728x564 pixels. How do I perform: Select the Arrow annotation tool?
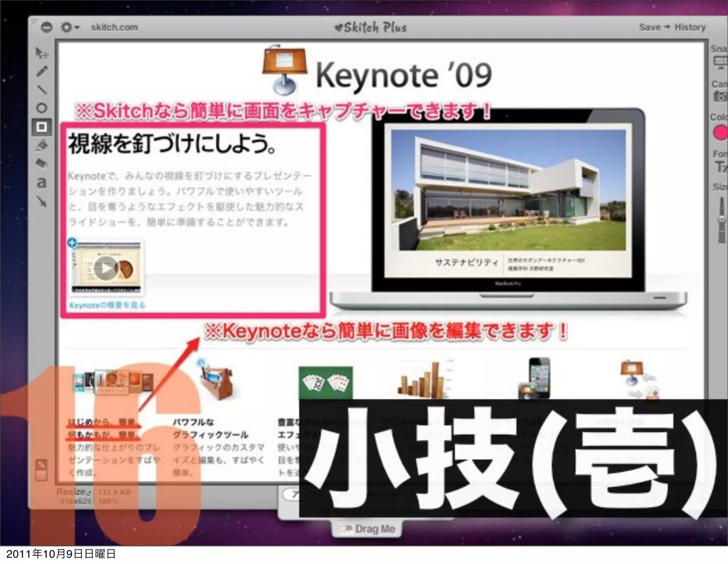point(42,202)
